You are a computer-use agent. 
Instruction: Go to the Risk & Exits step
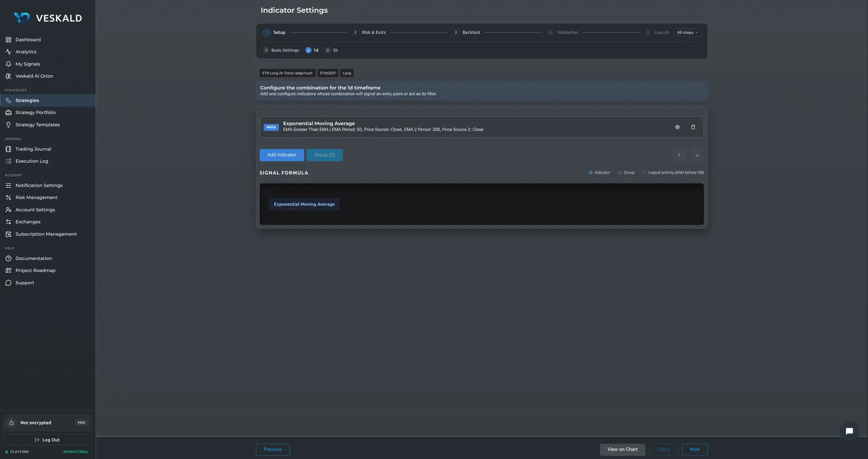click(x=369, y=33)
